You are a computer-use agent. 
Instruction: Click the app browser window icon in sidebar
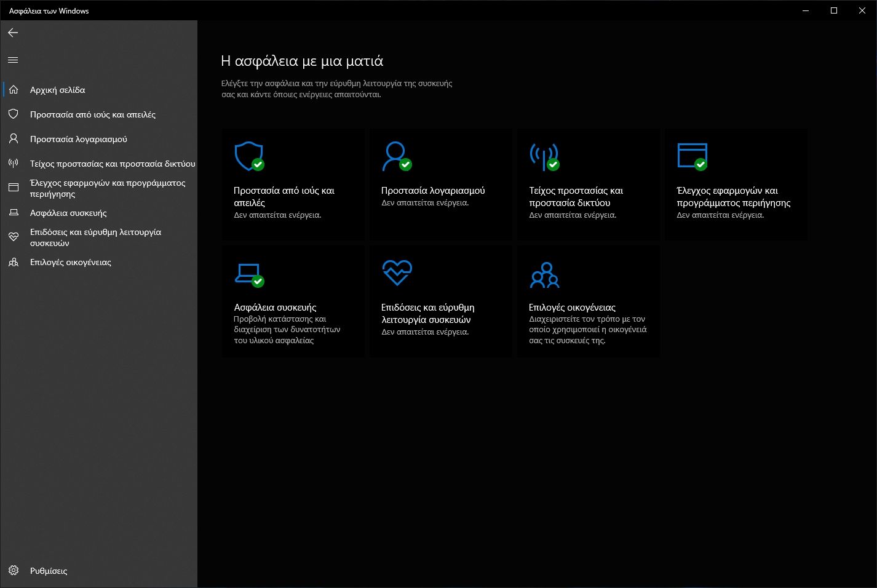14,188
